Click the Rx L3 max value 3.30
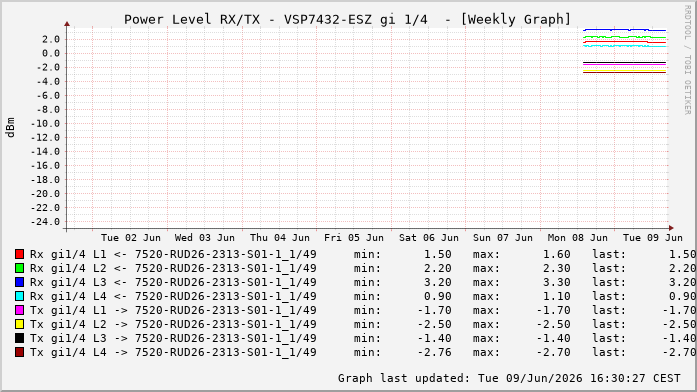Image resolution: width=697 pixels, height=392 pixels. (557, 283)
